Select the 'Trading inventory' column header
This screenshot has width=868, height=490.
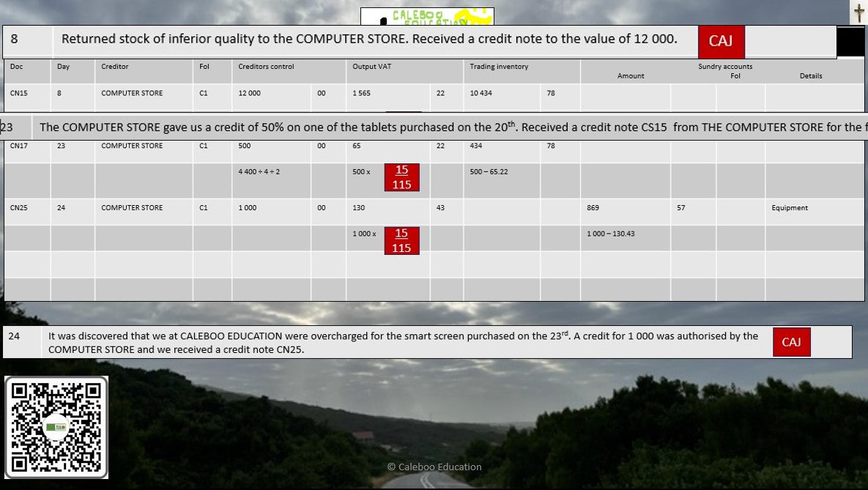499,67
